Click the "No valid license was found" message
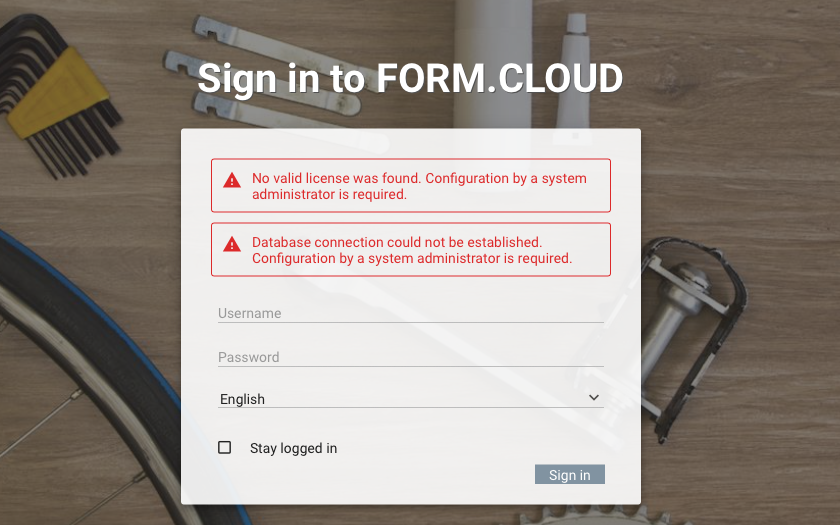The width and height of the screenshot is (840, 525). click(419, 186)
